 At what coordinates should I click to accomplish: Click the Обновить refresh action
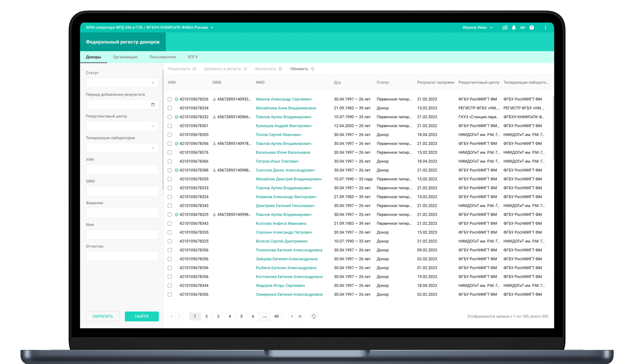point(302,69)
